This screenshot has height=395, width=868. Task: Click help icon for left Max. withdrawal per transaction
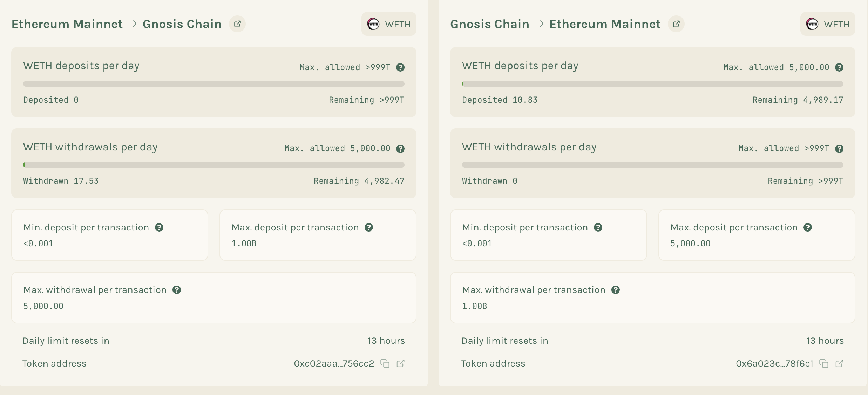[177, 290]
